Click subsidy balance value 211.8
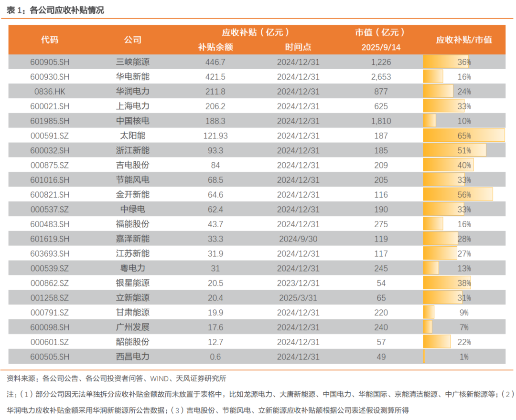The width and height of the screenshot is (516, 420). [x=215, y=92]
